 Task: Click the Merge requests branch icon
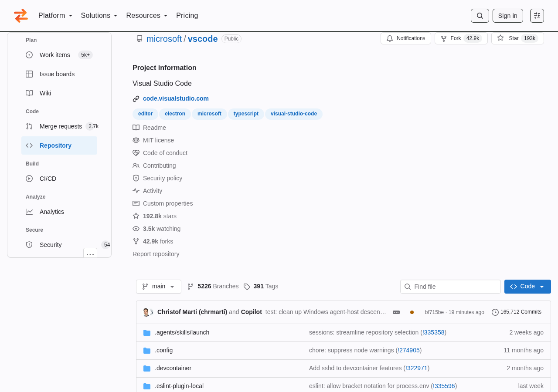pyautogui.click(x=29, y=126)
